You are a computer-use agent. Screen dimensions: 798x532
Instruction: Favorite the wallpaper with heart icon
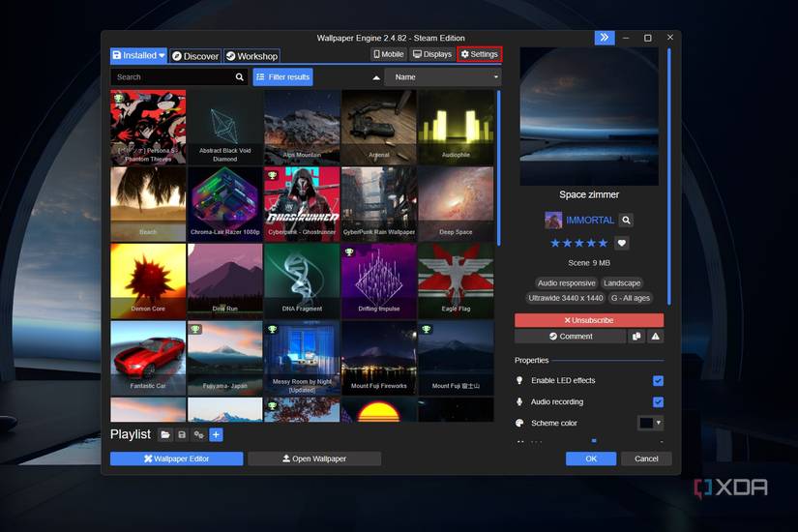(x=622, y=243)
